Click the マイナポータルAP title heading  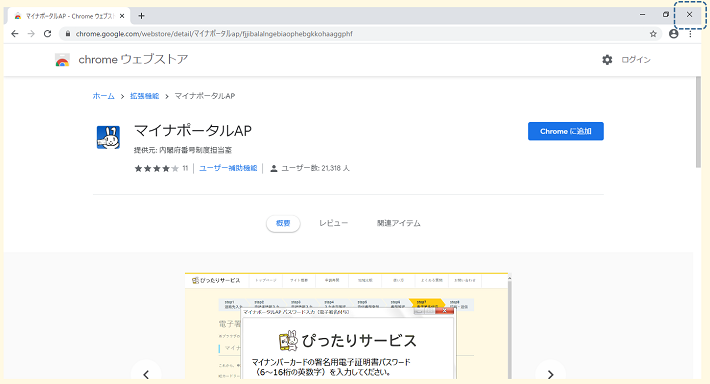[193, 131]
